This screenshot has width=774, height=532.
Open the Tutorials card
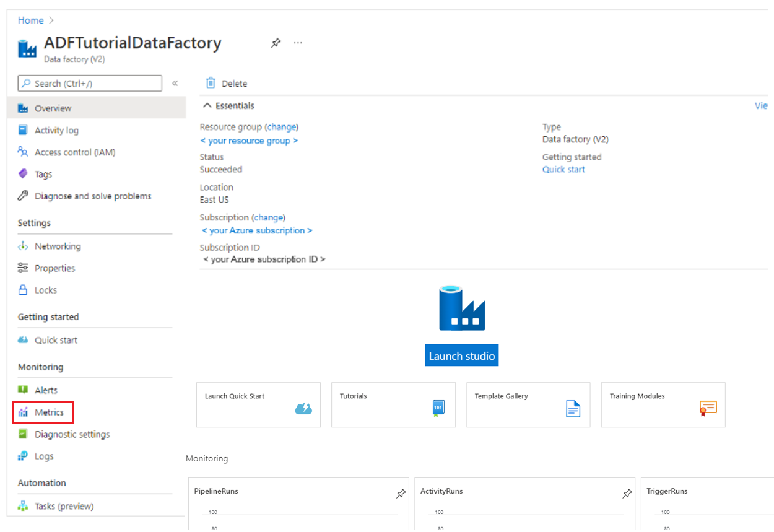coord(393,405)
